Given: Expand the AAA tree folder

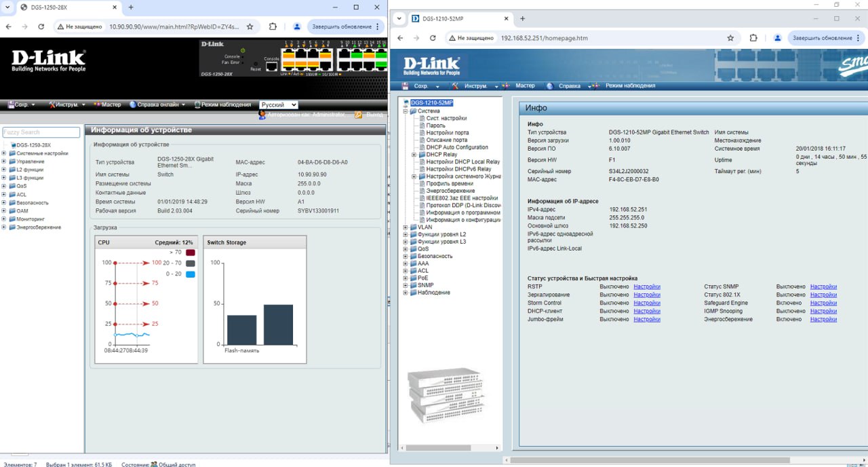Looking at the screenshot, I should click(406, 263).
